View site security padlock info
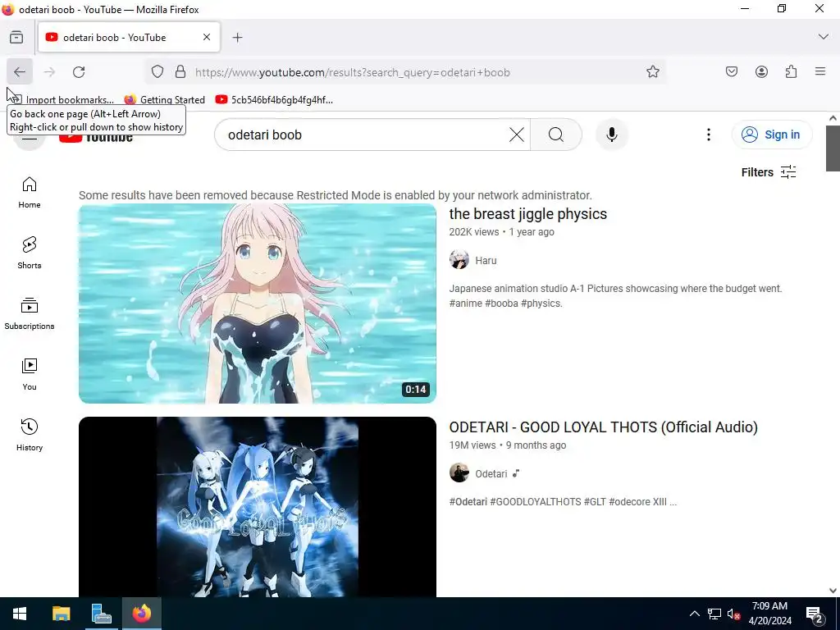Viewport: 840px width, 630px height. point(180,72)
